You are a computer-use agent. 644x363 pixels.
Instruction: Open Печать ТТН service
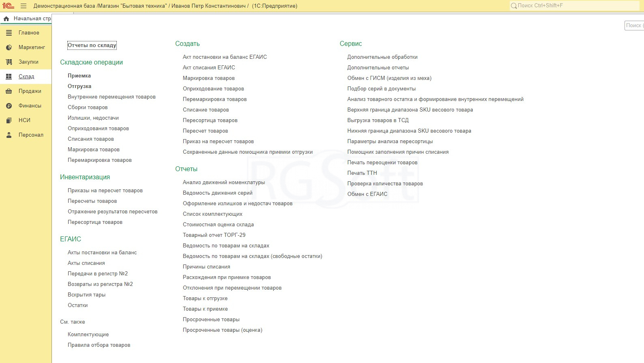pyautogui.click(x=362, y=173)
